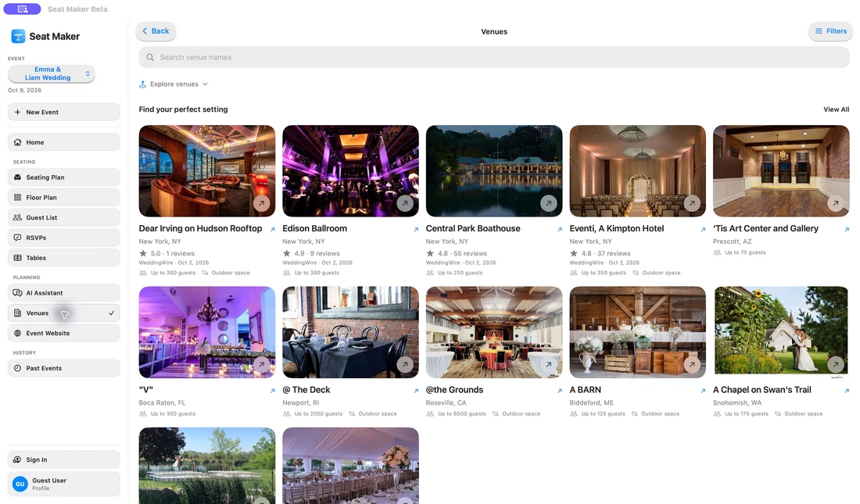Click link arrow beside "V" venue title
This screenshot has width=860, height=504.
[273, 391]
